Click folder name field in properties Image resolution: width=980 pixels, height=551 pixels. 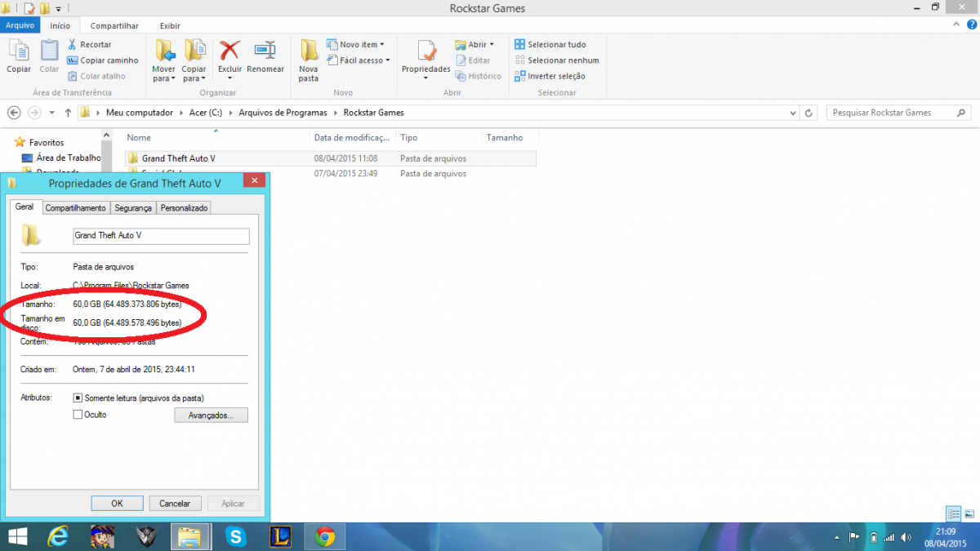tap(160, 236)
